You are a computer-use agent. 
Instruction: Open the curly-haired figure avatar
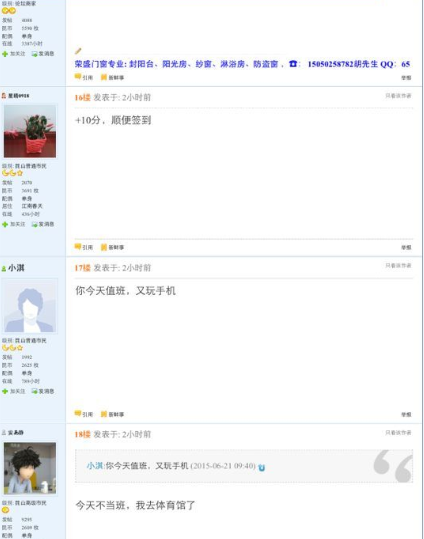coord(30,468)
